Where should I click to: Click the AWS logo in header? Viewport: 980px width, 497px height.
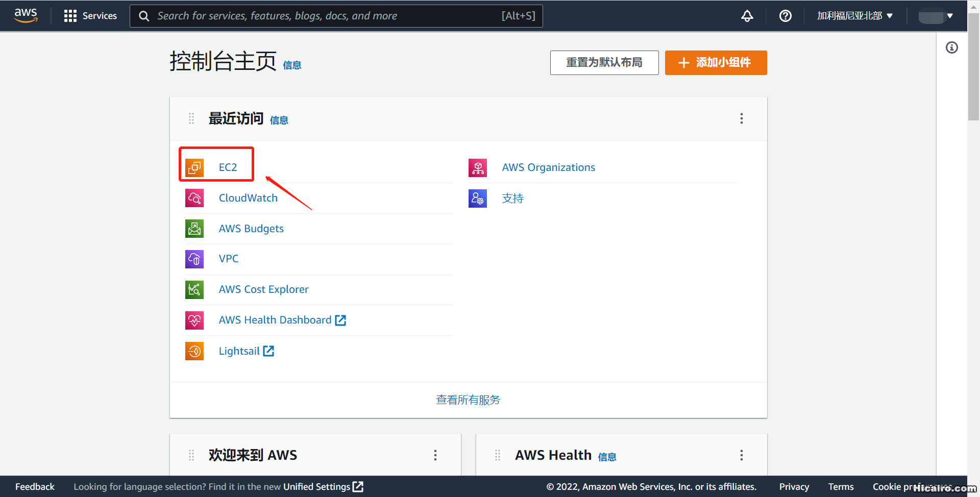pos(26,15)
